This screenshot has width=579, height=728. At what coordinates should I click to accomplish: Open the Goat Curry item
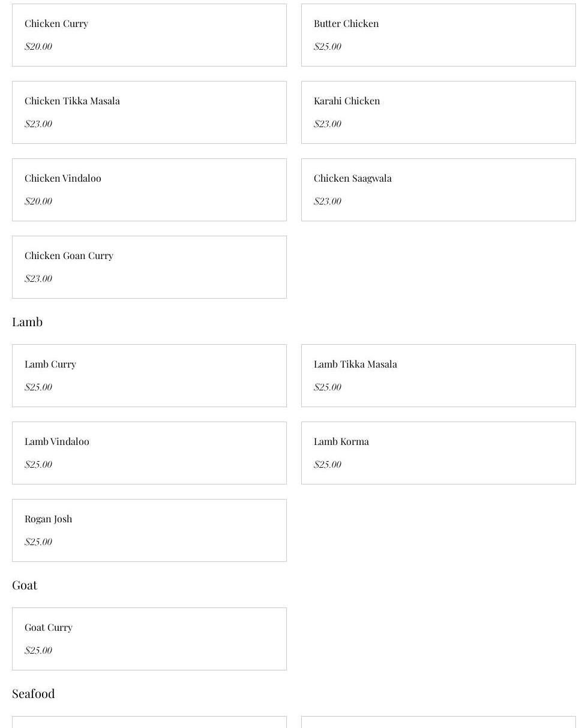pos(149,639)
